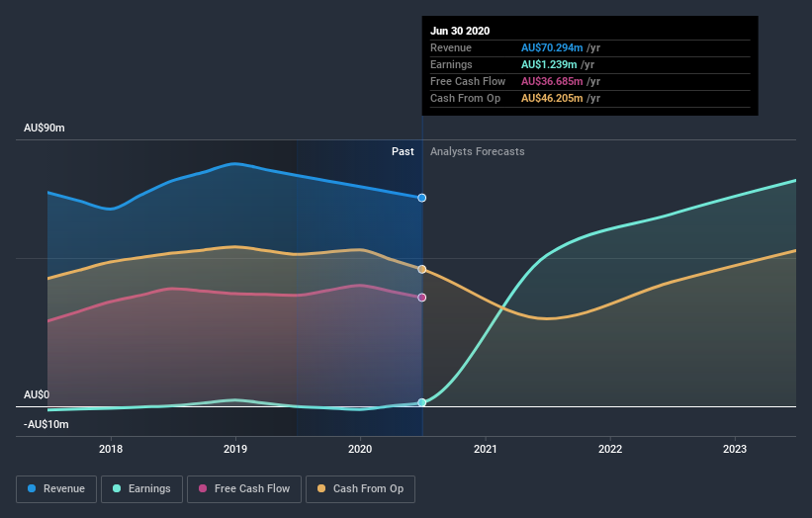Viewport: 812px width, 518px height.
Task: Click the AU$70.294m revenue value
Action: click(x=552, y=47)
